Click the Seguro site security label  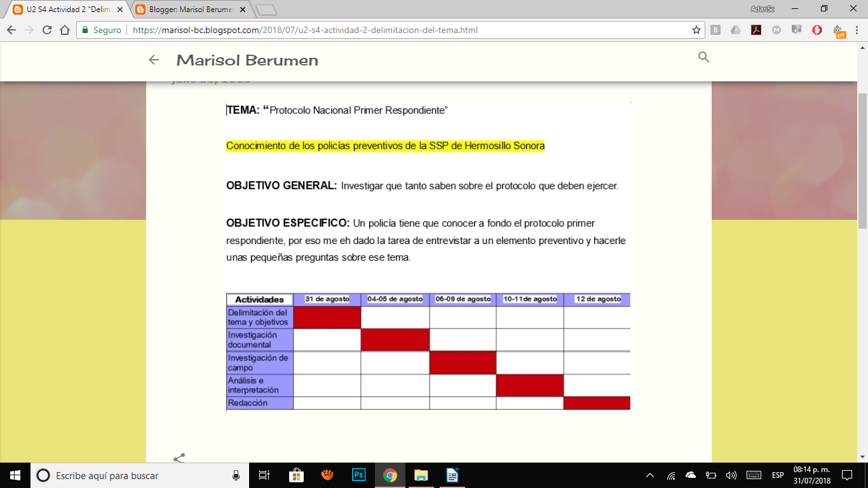point(101,29)
